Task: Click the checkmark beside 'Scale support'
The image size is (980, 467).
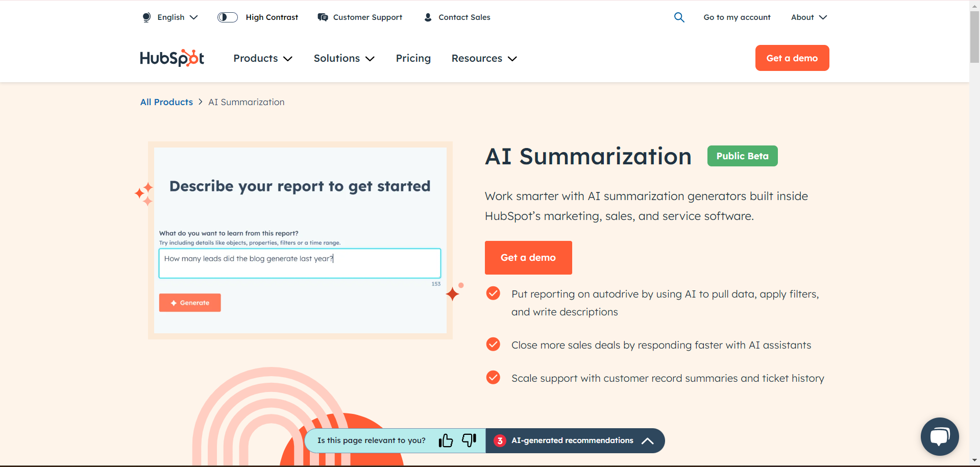Action: 493,378
